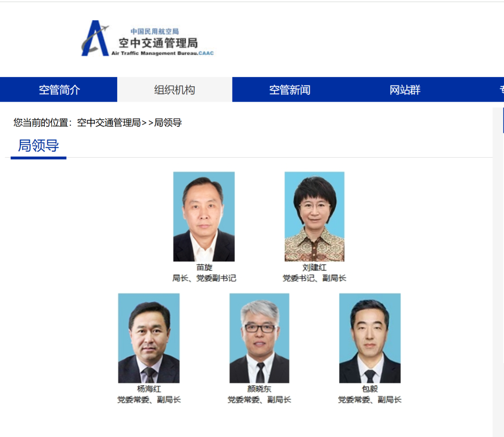Viewport: 504px width, 437px height.
Task: Click the page's vertical scrollbar track
Action: pyautogui.click(x=498, y=272)
